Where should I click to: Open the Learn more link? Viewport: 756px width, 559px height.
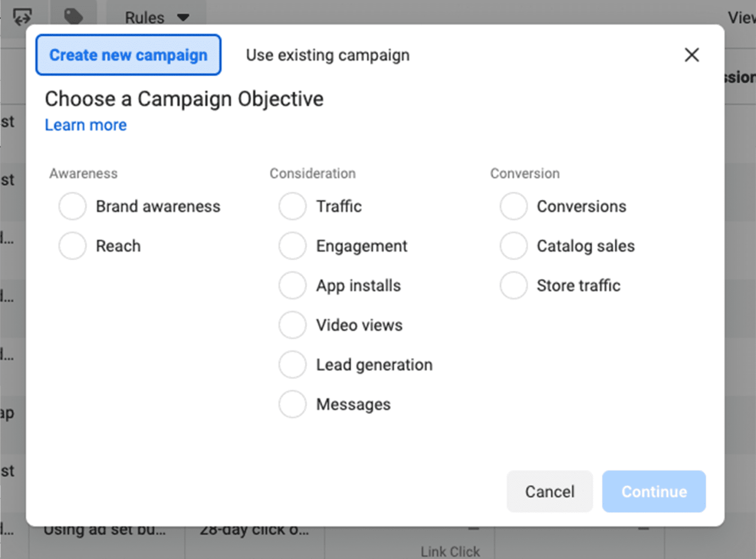(85, 125)
